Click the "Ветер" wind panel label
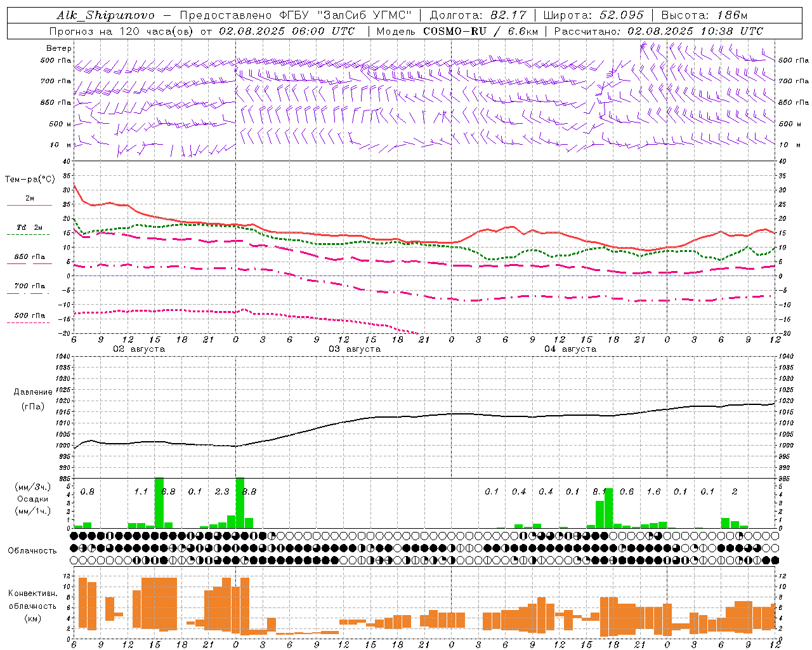 (x=59, y=48)
